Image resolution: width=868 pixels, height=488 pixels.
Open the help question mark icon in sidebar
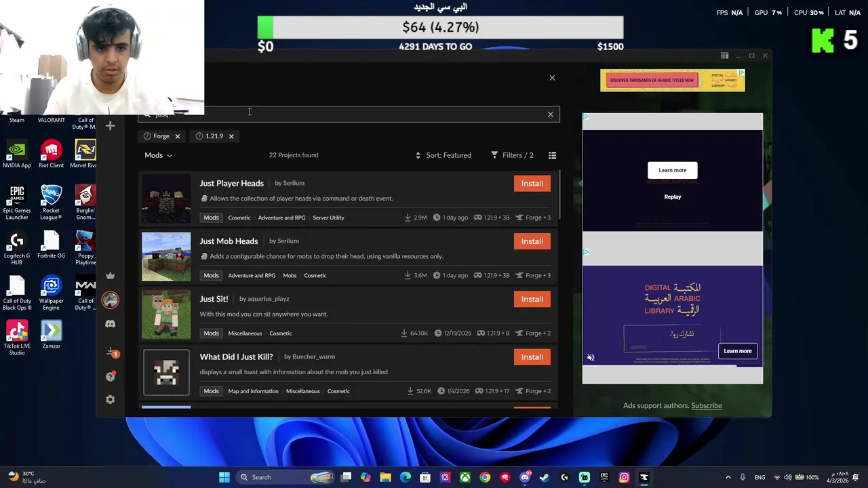tap(111, 376)
